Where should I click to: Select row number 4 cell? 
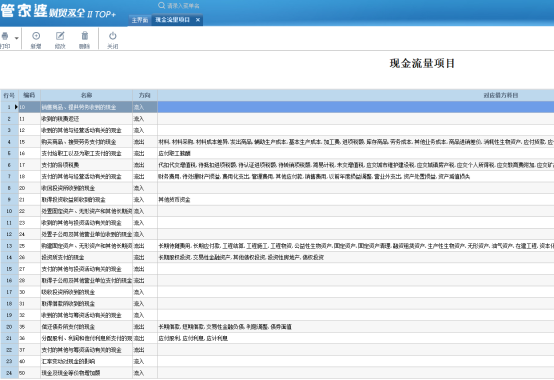click(x=9, y=142)
